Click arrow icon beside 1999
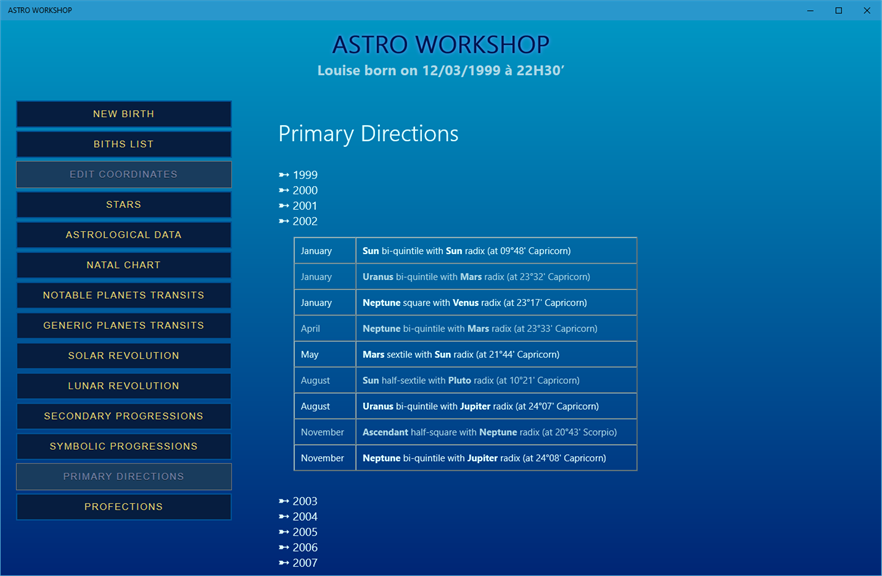Screen dimensions: 882x576 284,175
